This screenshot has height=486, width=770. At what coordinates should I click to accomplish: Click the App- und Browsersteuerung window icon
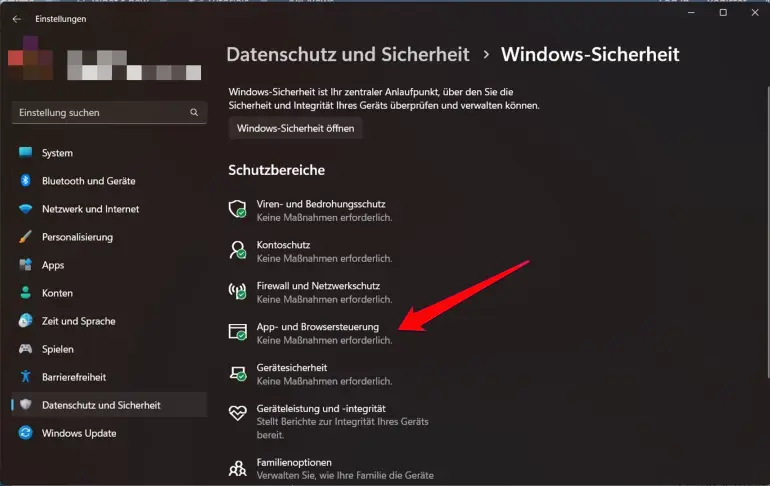[x=238, y=331]
